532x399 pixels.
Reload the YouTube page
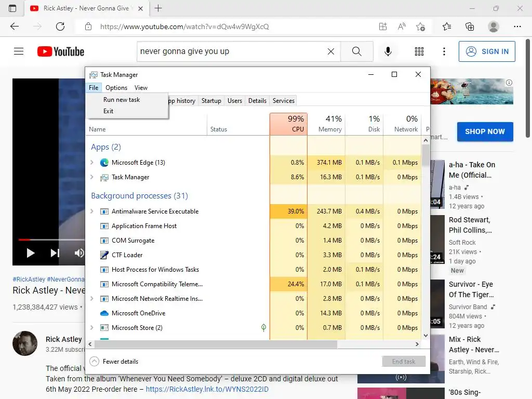point(60,26)
